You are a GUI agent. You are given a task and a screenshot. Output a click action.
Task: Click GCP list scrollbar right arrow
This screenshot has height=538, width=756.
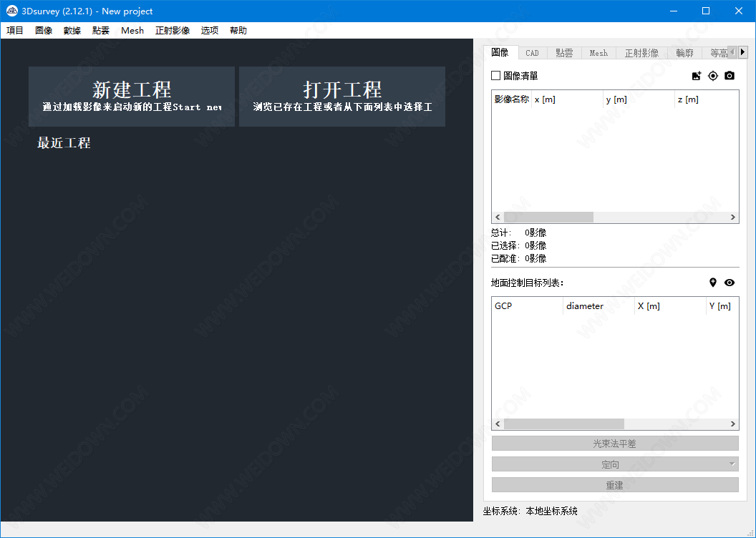(733, 424)
